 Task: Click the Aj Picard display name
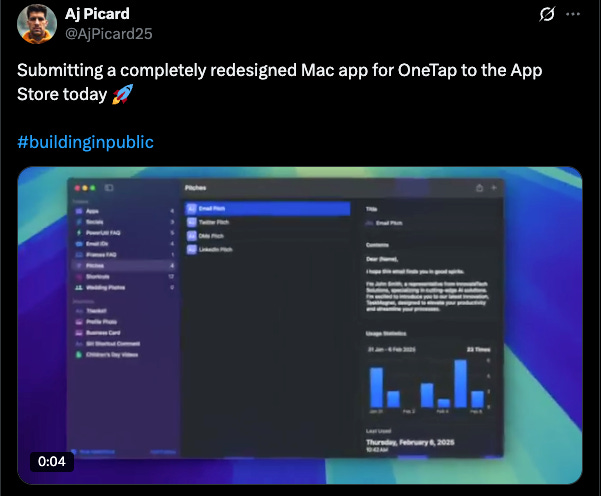97,14
